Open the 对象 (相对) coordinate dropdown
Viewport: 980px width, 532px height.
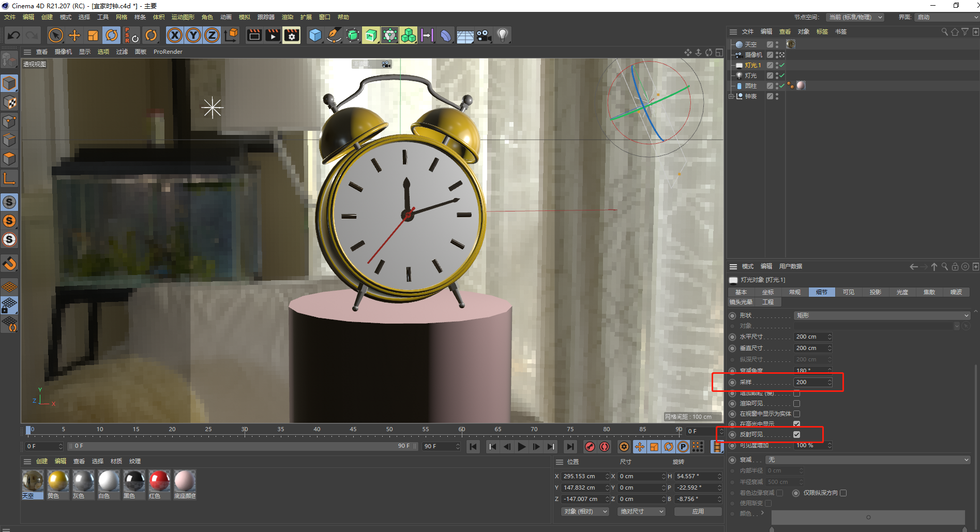(585, 511)
